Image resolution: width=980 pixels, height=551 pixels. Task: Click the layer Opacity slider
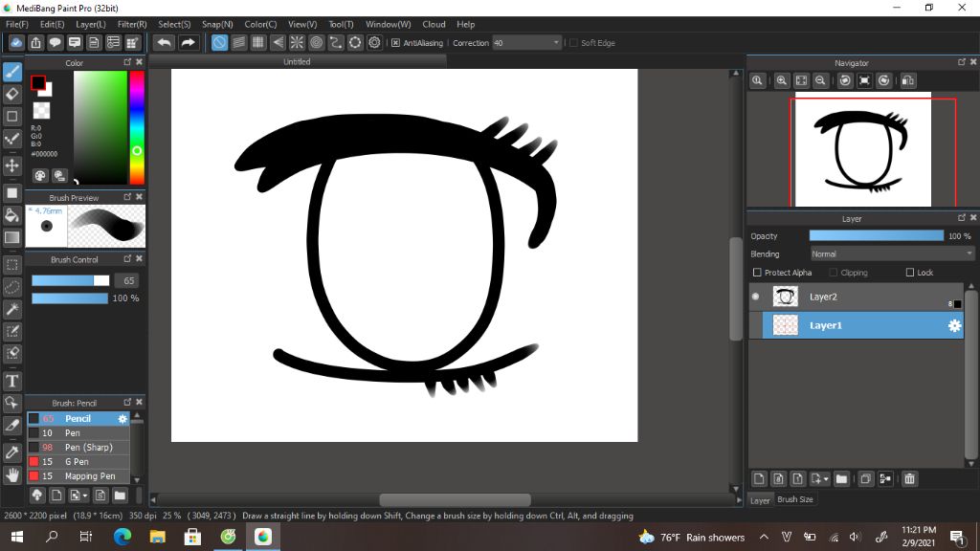(x=876, y=235)
